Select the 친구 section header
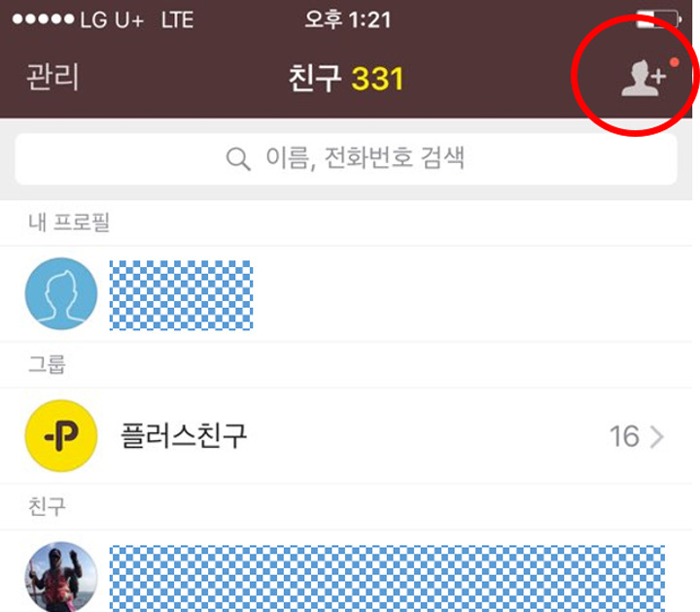Image resolution: width=700 pixels, height=612 pixels. [47, 506]
